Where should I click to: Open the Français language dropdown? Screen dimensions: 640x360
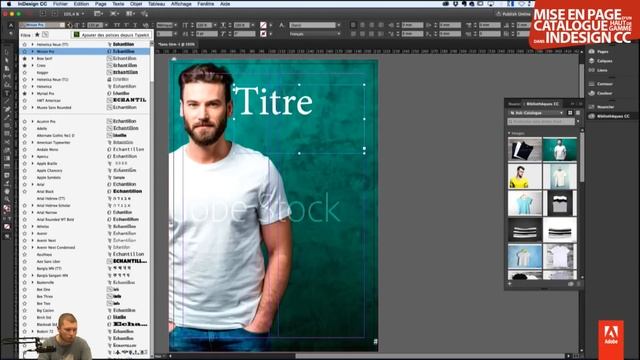(315, 34)
